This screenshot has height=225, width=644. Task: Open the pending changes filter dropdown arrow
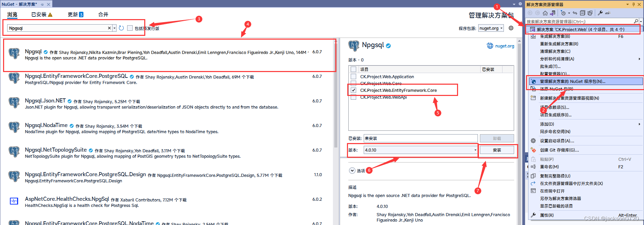coord(569,13)
